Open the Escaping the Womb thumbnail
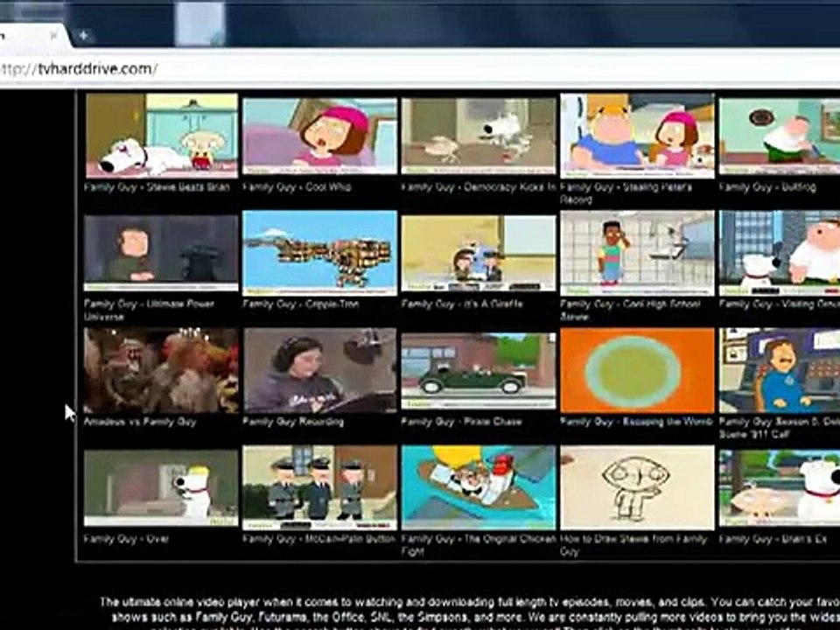This screenshot has height=630, width=840. tap(637, 370)
